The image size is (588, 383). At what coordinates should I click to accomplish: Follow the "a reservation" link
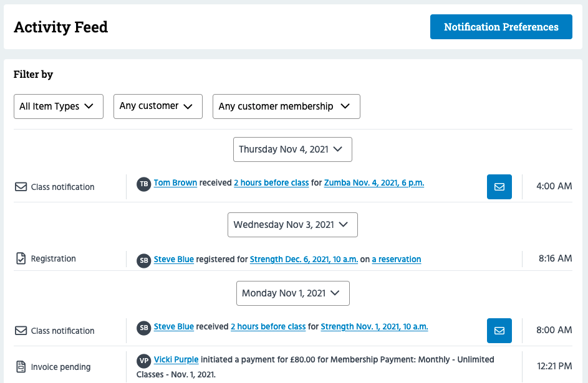click(x=397, y=259)
